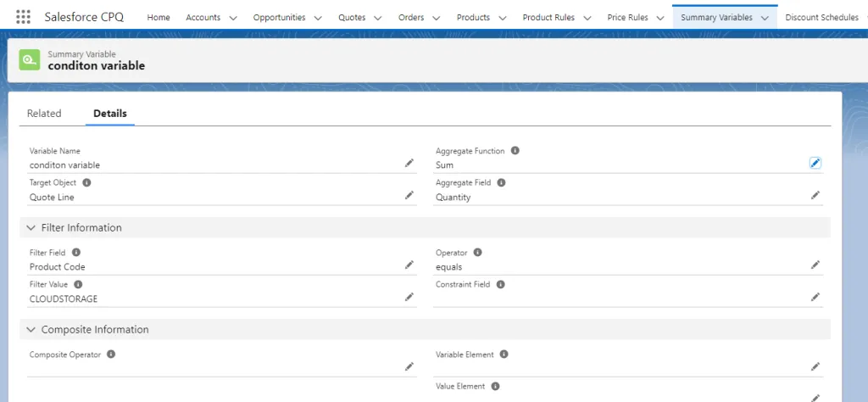This screenshot has height=402, width=868.
Task: Show Variable Element help info icon
Action: click(504, 354)
